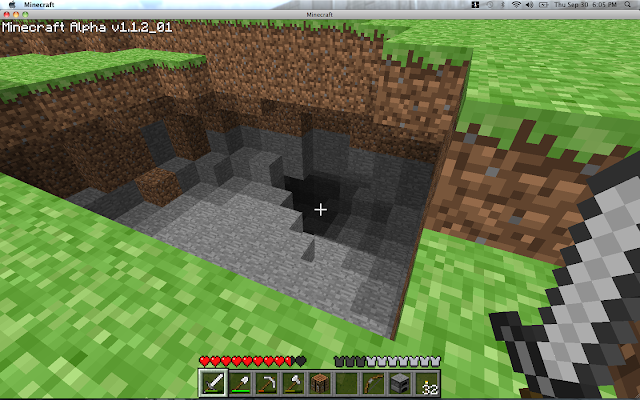The image size is (640, 400).
Task: Open the Apple menu
Action: click(x=12, y=4)
